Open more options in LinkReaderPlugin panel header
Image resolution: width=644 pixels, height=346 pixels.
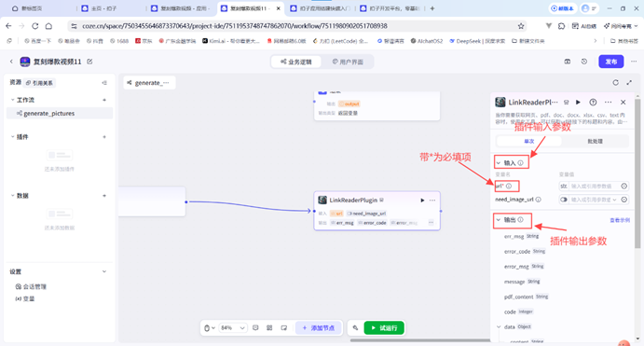pos(609,102)
